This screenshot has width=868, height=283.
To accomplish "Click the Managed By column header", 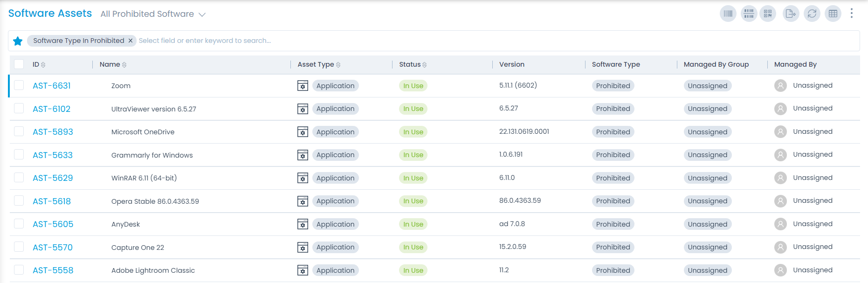I will [795, 64].
